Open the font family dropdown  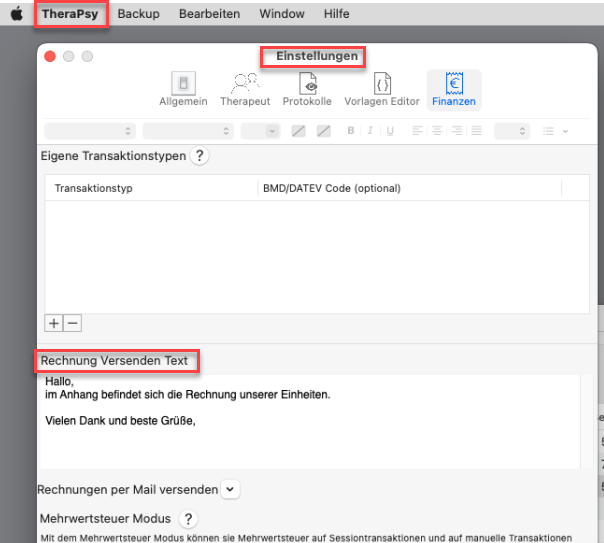tap(90, 131)
